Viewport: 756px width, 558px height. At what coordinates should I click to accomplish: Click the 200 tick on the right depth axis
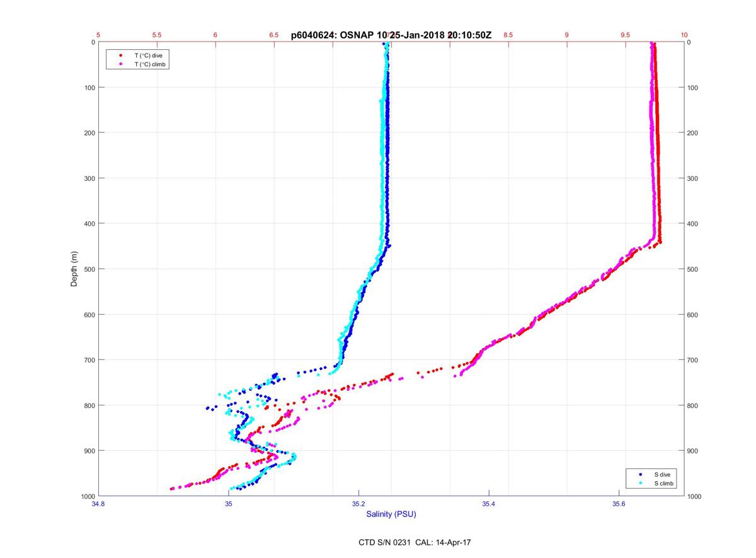click(x=694, y=133)
